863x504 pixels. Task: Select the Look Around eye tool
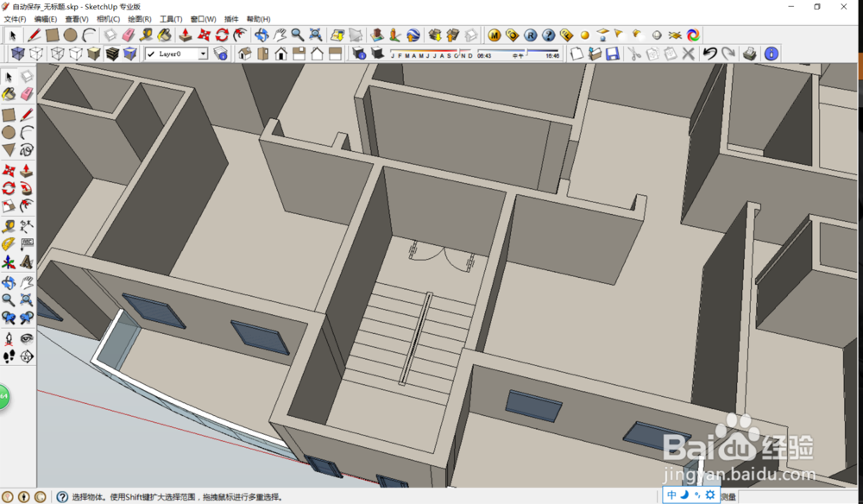click(27, 338)
